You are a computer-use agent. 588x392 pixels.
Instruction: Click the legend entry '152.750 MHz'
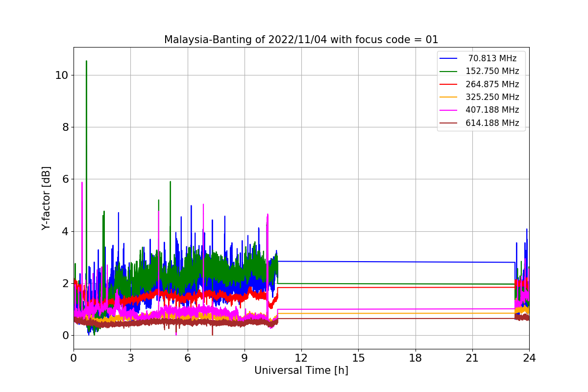coord(492,71)
